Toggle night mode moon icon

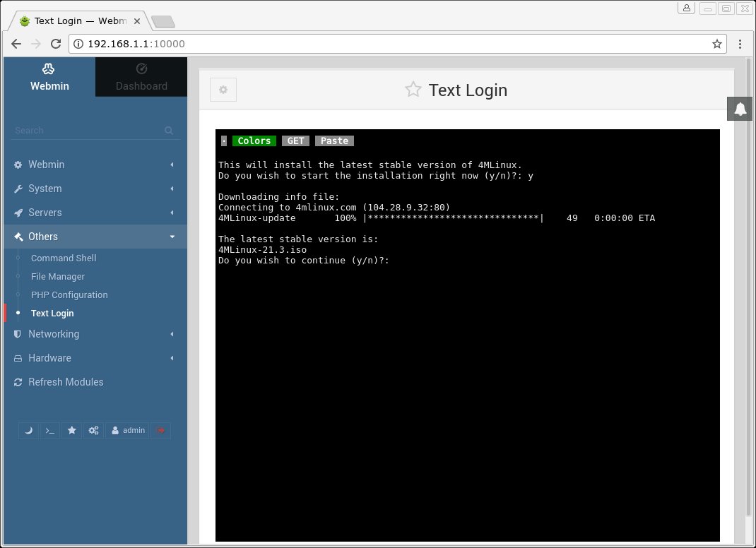coord(28,430)
